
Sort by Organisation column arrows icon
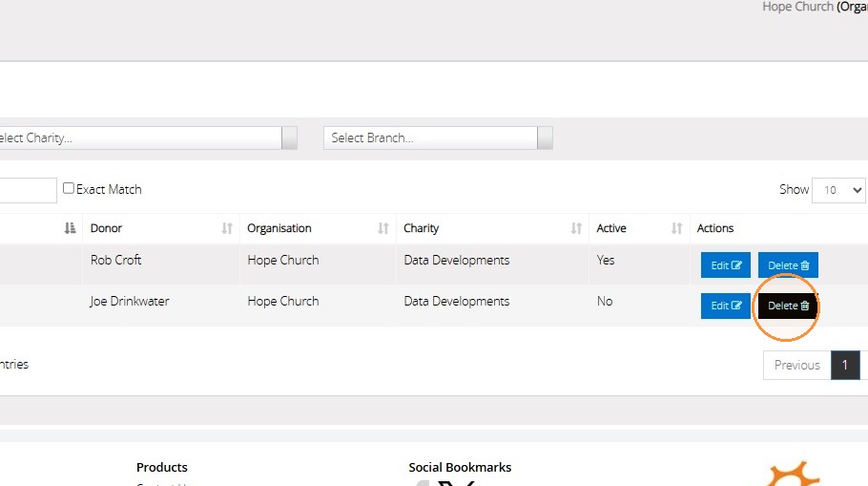click(383, 228)
